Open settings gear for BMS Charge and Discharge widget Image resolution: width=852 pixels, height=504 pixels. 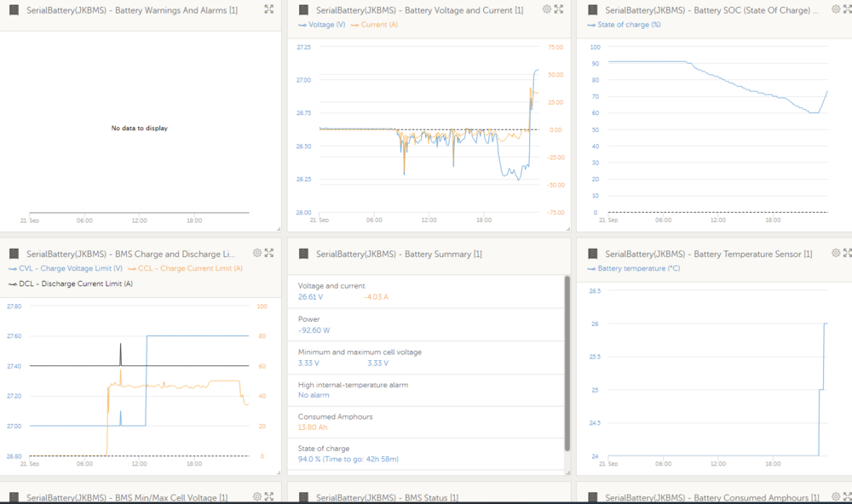pyautogui.click(x=257, y=253)
